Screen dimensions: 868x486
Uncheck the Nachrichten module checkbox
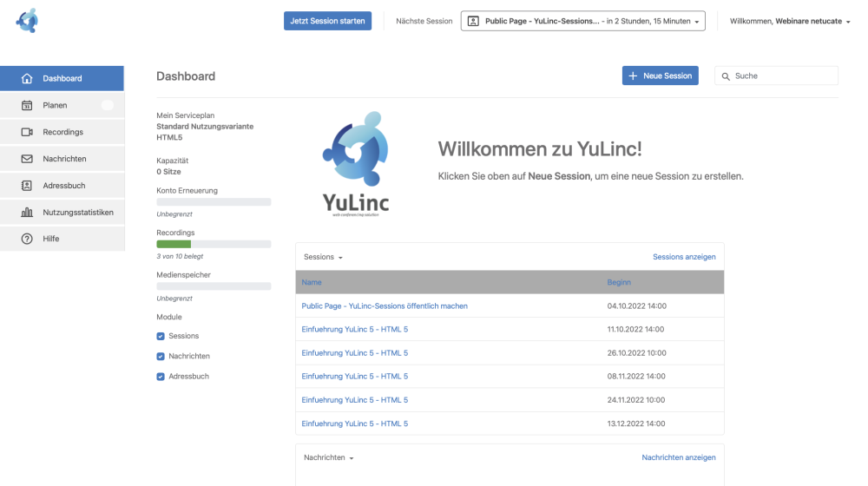(x=161, y=357)
